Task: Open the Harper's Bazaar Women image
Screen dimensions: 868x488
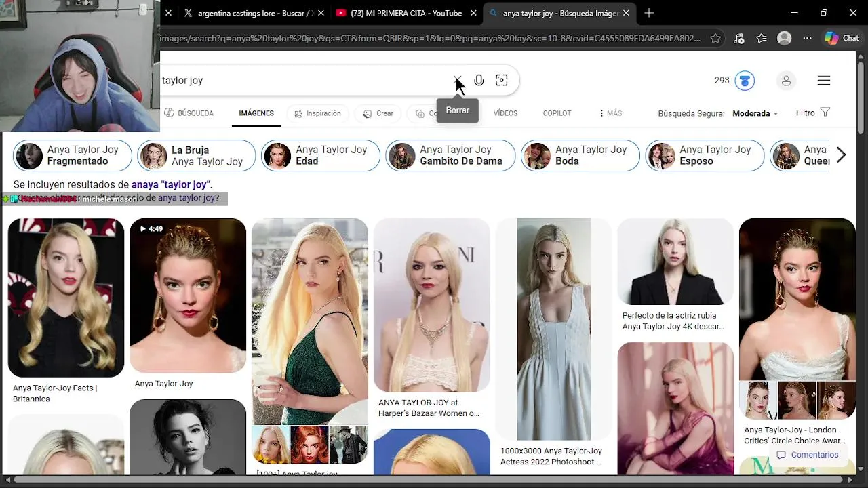Action: point(432,305)
